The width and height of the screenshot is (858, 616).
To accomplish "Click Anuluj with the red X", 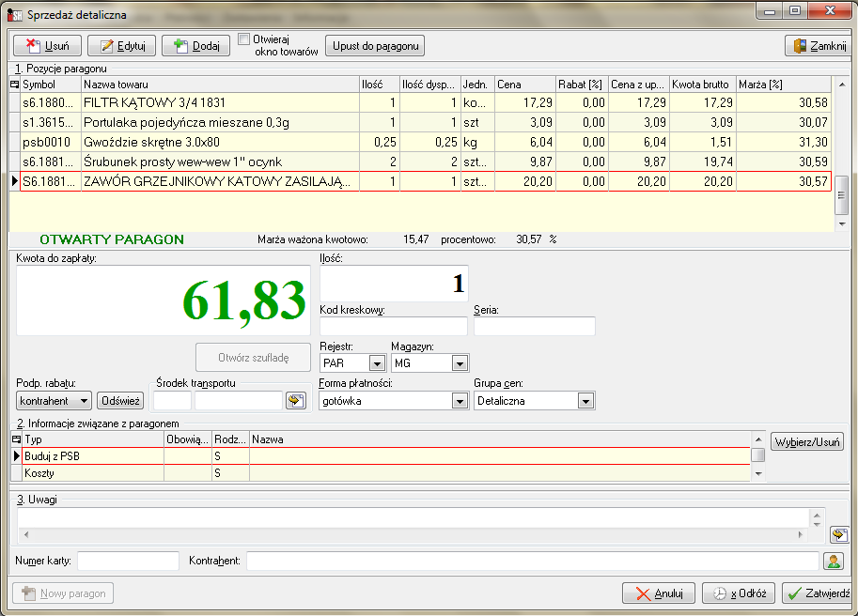I will [658, 593].
